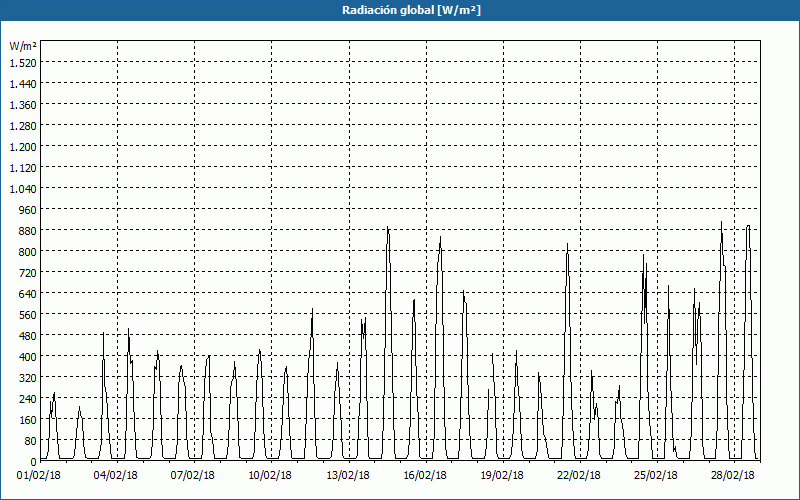Select the 1.040 y-axis value
800x500 pixels.
pyautogui.click(x=23, y=188)
